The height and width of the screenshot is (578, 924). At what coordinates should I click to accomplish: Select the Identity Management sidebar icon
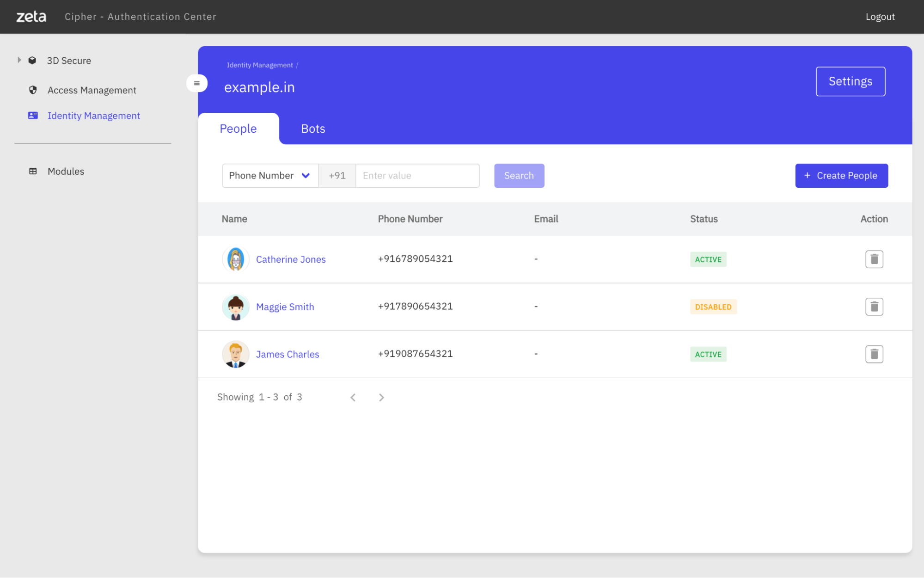pos(32,116)
